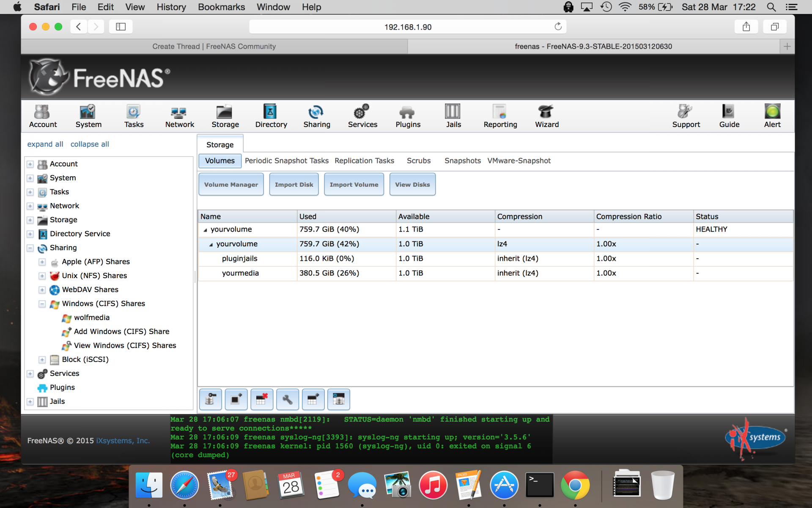812x508 pixels.
Task: Open the Periodic Snapshot Tasks tab
Action: point(286,161)
